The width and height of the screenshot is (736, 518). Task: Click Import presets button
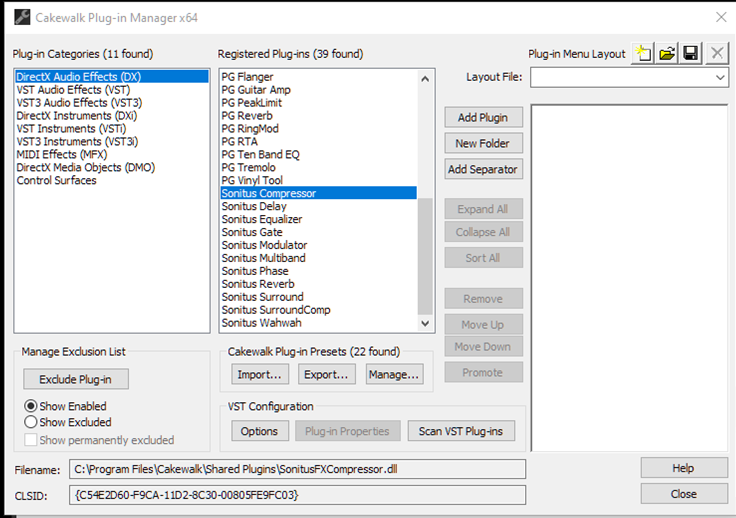[260, 374]
